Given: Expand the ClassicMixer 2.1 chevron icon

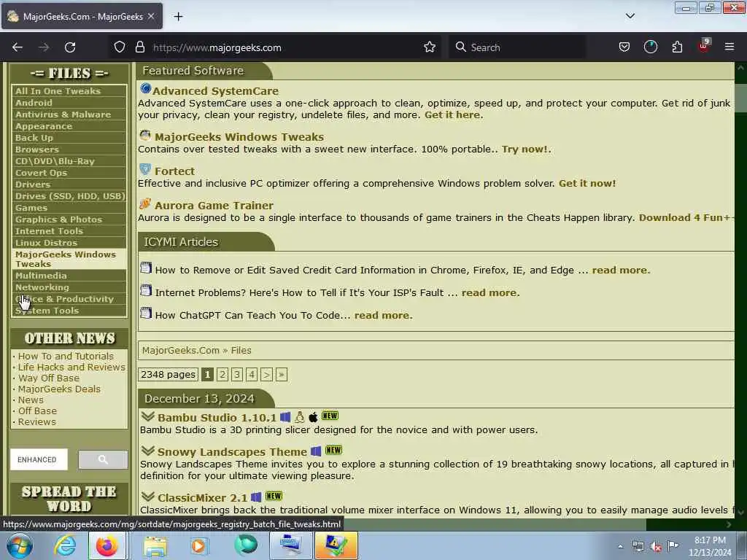Looking at the screenshot, I should tap(148, 497).
